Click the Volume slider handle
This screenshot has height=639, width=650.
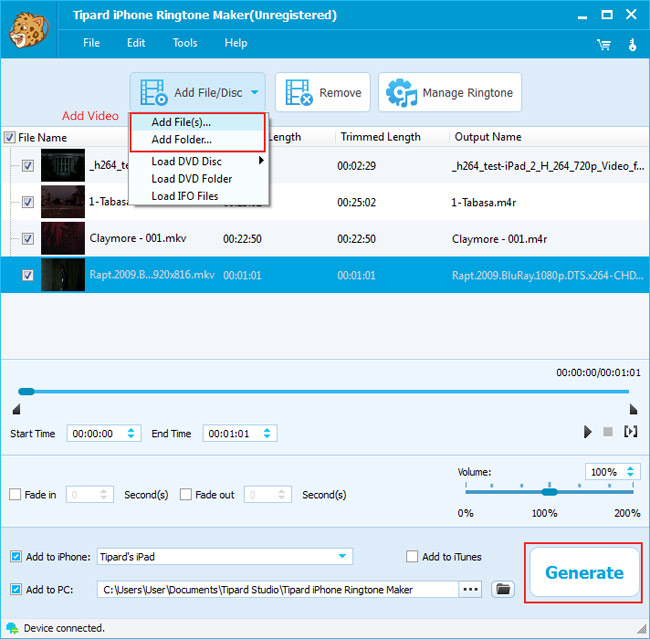tap(549, 492)
